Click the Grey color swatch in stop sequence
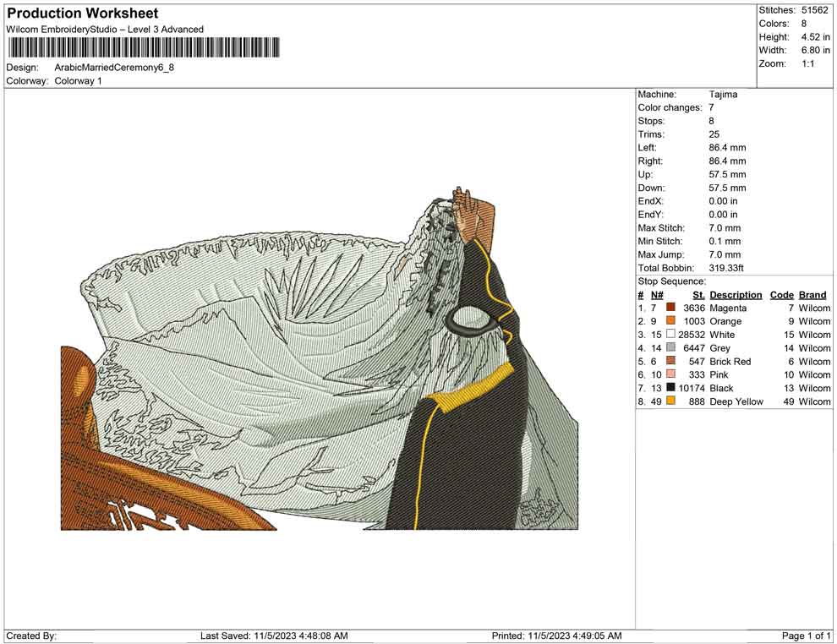This screenshot has height=644, width=837. tap(670, 347)
